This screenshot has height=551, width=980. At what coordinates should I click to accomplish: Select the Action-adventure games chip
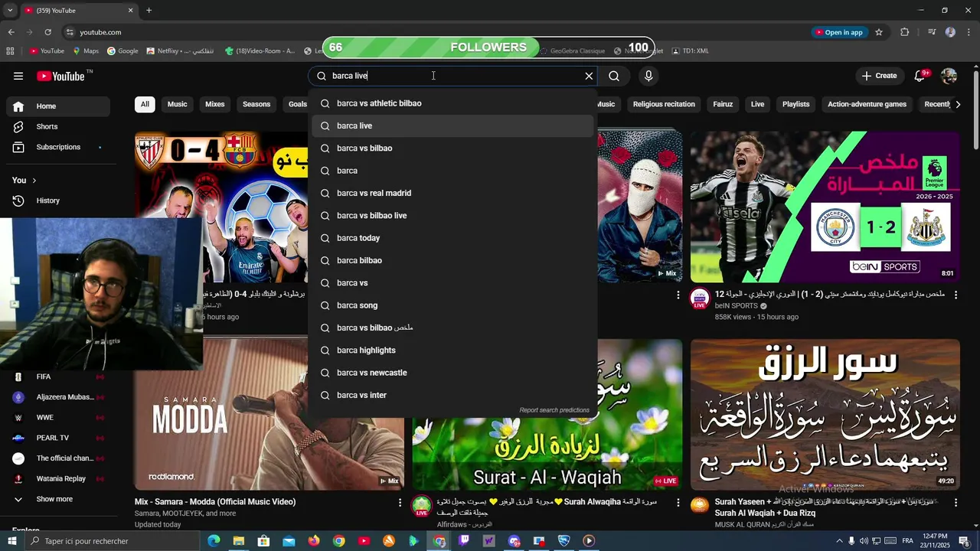[867, 104]
